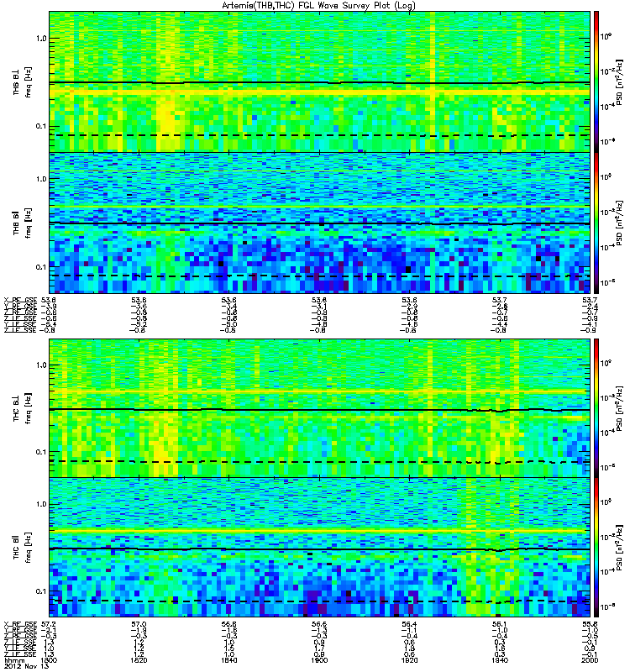
Task: Click the PSD [nT²/Hz] label of the THB B-parallel color bar
Action: [x=620, y=223]
